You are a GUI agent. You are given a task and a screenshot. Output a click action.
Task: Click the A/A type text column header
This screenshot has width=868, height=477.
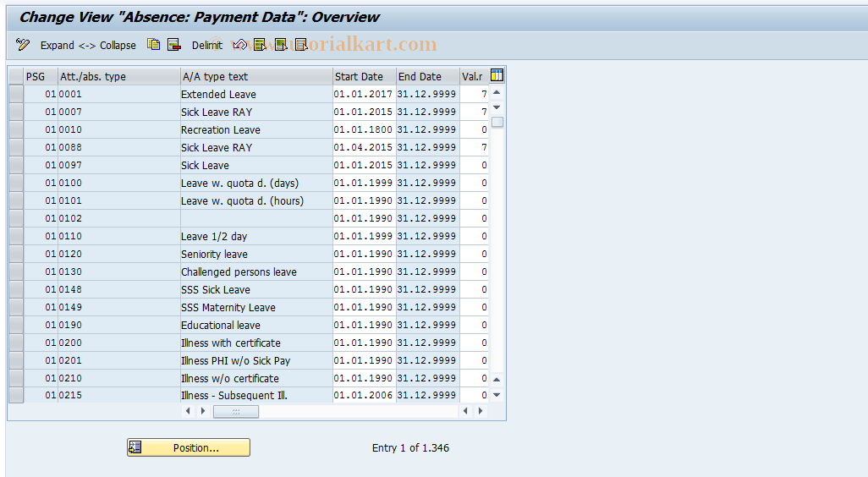pos(257,76)
